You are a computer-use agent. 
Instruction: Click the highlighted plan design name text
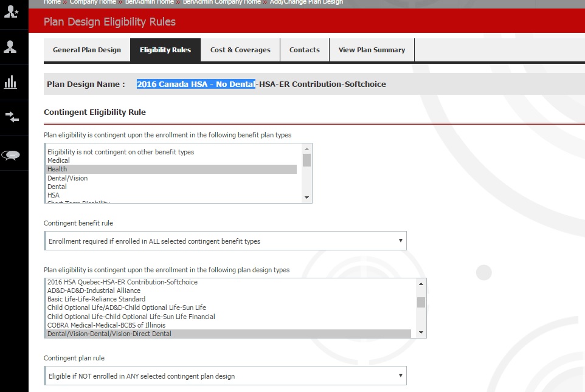point(196,84)
